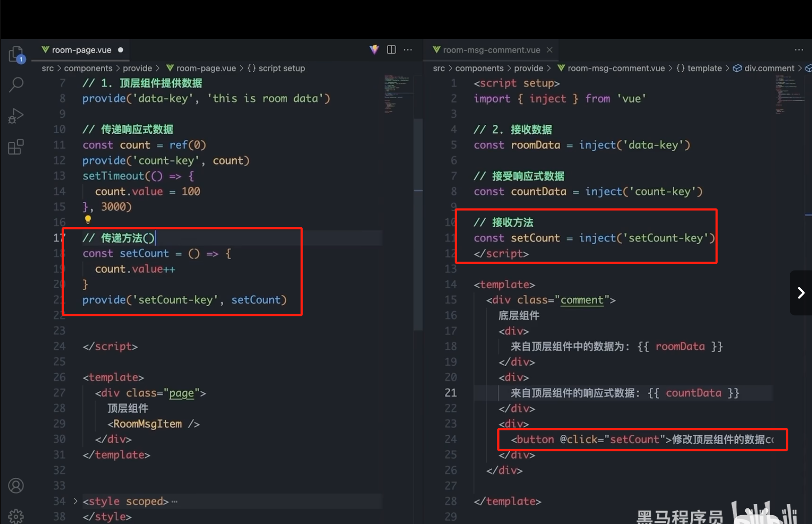The image size is (812, 524).
Task: Click '底层组件' text in right template
Action: tap(519, 315)
